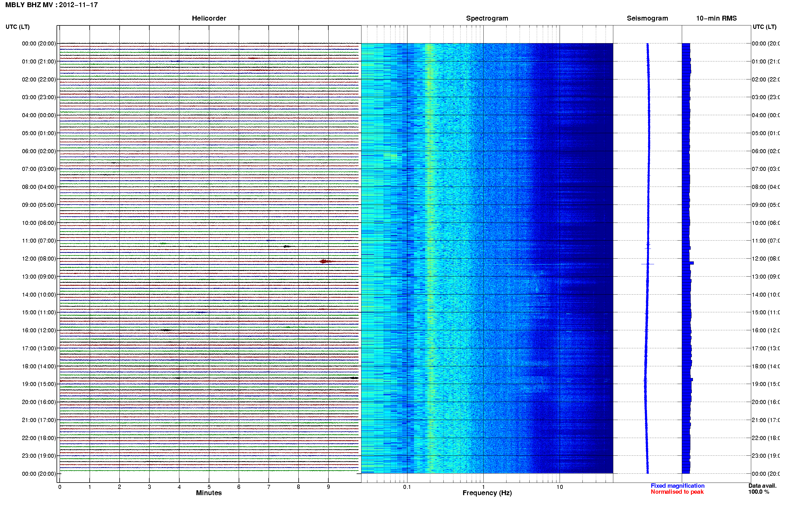
Task: Click left time label 01:00 (21:00)
Action: [x=39, y=61]
